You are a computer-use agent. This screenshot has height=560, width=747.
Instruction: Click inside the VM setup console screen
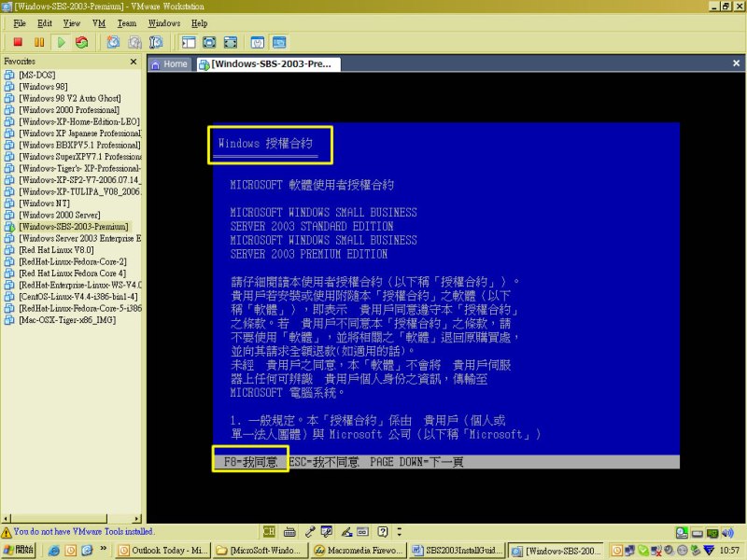coord(446,295)
